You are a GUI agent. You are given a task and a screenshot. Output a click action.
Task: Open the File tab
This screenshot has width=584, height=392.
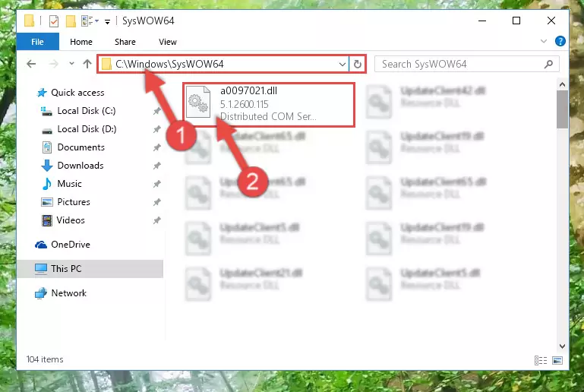tap(37, 42)
